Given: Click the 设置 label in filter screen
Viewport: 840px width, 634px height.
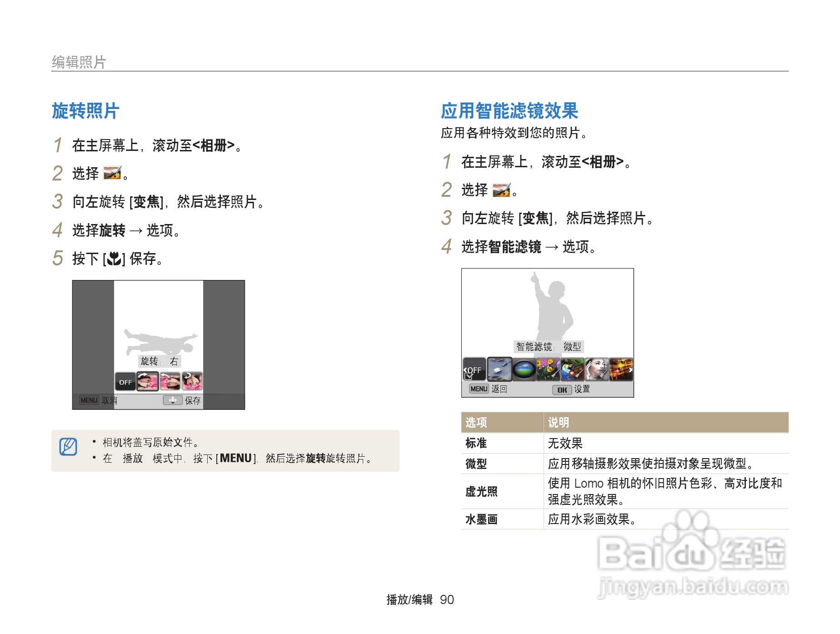Looking at the screenshot, I should 582,389.
